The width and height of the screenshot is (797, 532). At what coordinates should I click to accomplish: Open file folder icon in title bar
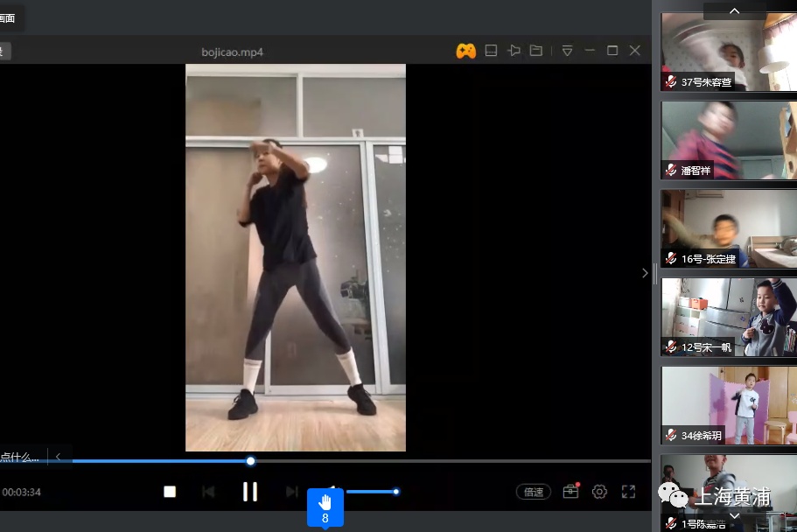tap(536, 51)
